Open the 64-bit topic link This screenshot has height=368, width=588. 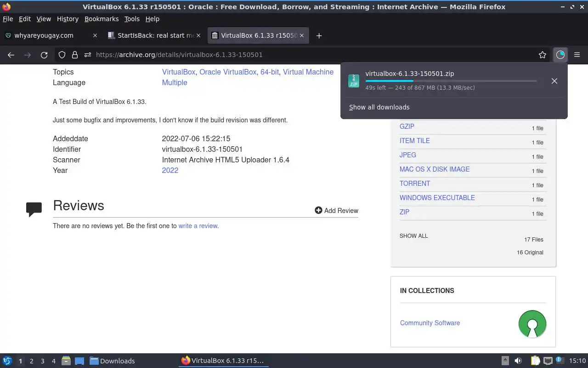pos(270,72)
